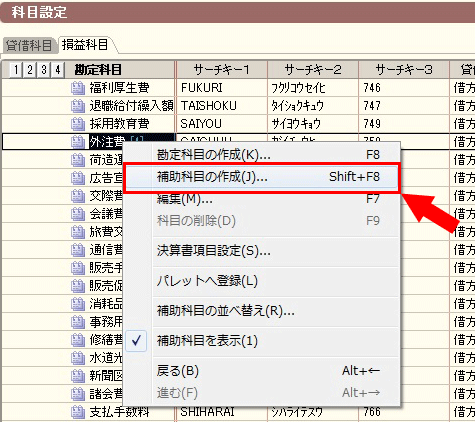Click the account icon beside 交際費 row
This screenshot has height=422, width=475.
[78, 196]
